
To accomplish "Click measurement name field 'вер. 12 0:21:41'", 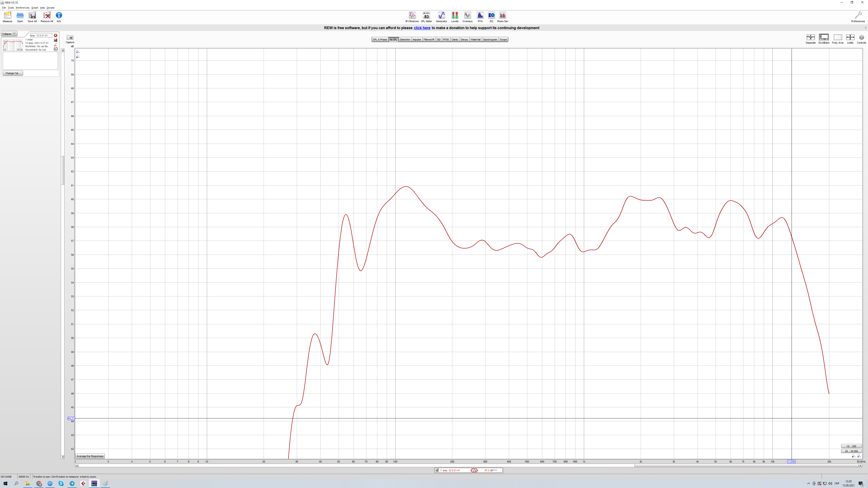I will click(x=41, y=35).
